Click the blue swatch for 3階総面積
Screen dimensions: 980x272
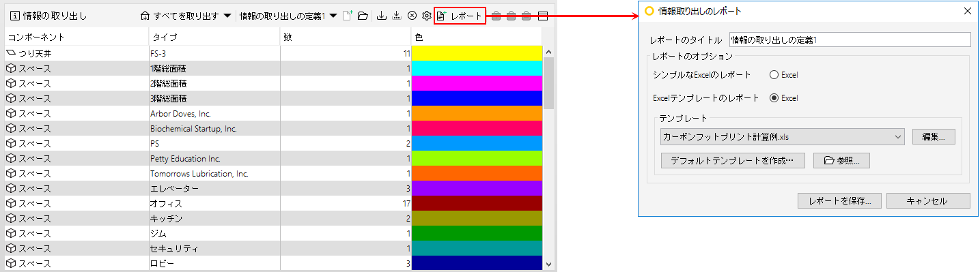pos(477,98)
